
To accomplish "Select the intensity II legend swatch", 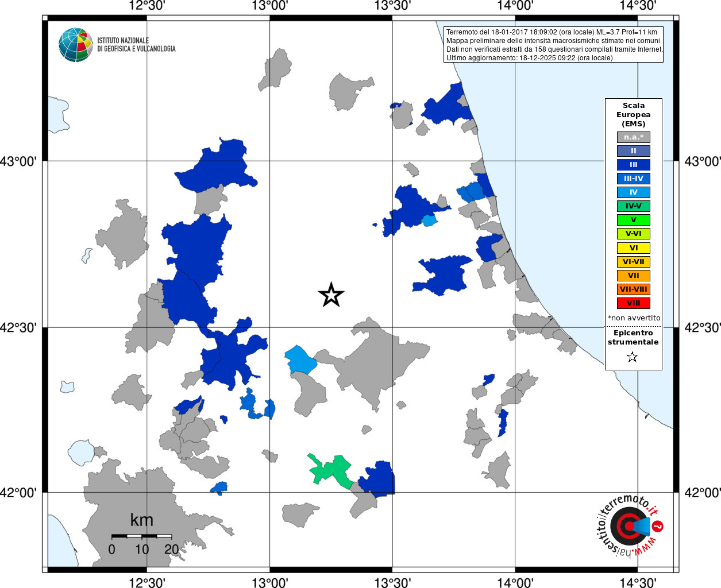I will point(634,151).
